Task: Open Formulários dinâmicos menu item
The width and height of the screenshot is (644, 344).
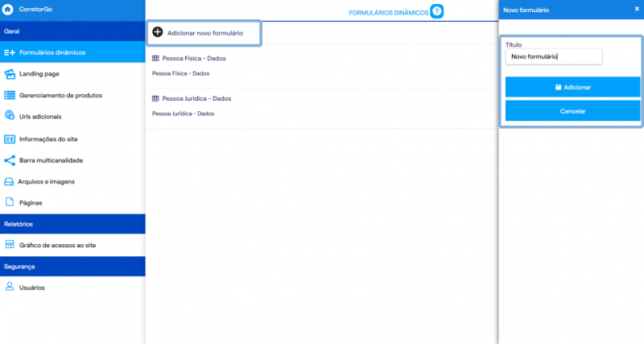Action: pos(72,52)
